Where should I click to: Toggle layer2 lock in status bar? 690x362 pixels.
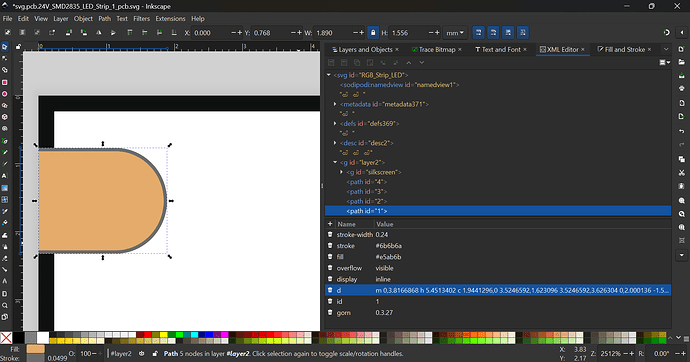pyautogui.click(x=155, y=353)
